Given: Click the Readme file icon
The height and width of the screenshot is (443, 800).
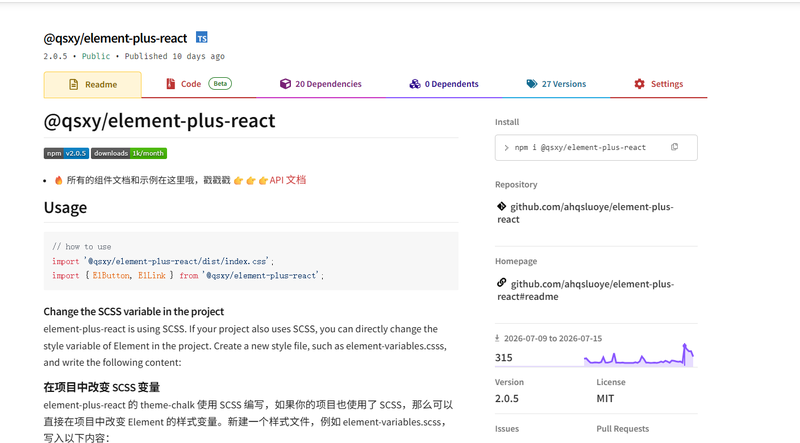Looking at the screenshot, I should pyautogui.click(x=73, y=84).
